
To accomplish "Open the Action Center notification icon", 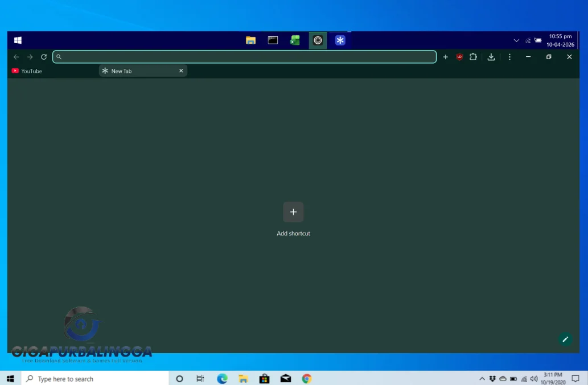I will (x=575, y=379).
